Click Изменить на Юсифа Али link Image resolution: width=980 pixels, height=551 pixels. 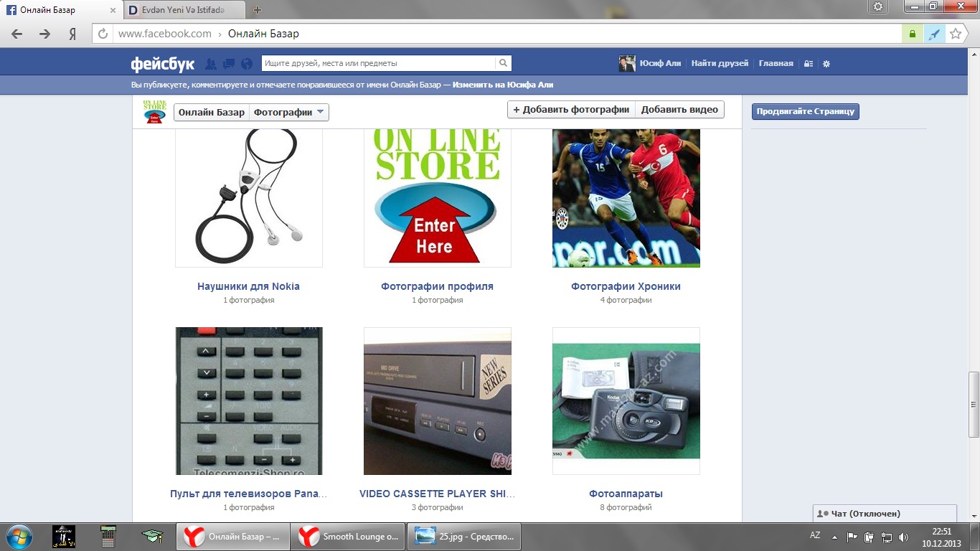click(503, 85)
